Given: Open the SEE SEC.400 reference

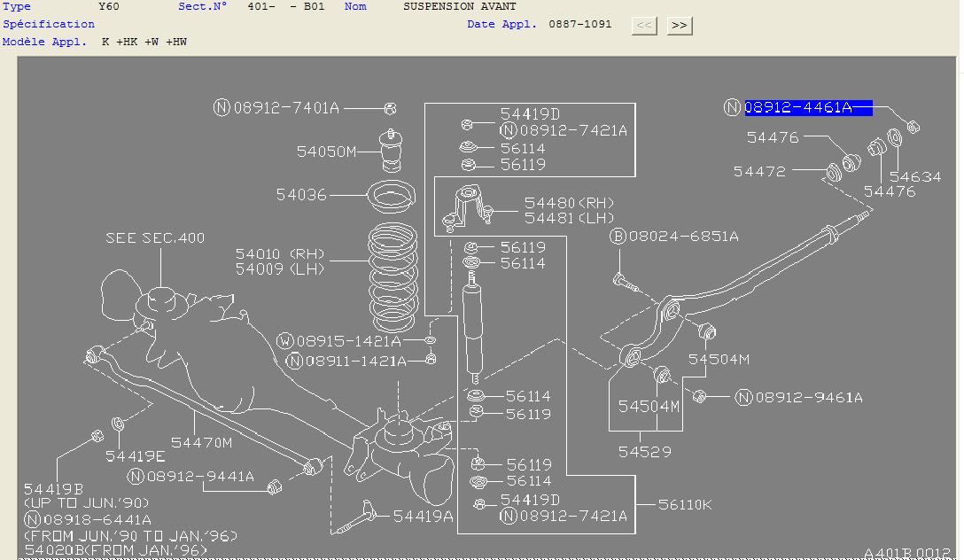Looking at the screenshot, I should [x=155, y=237].
